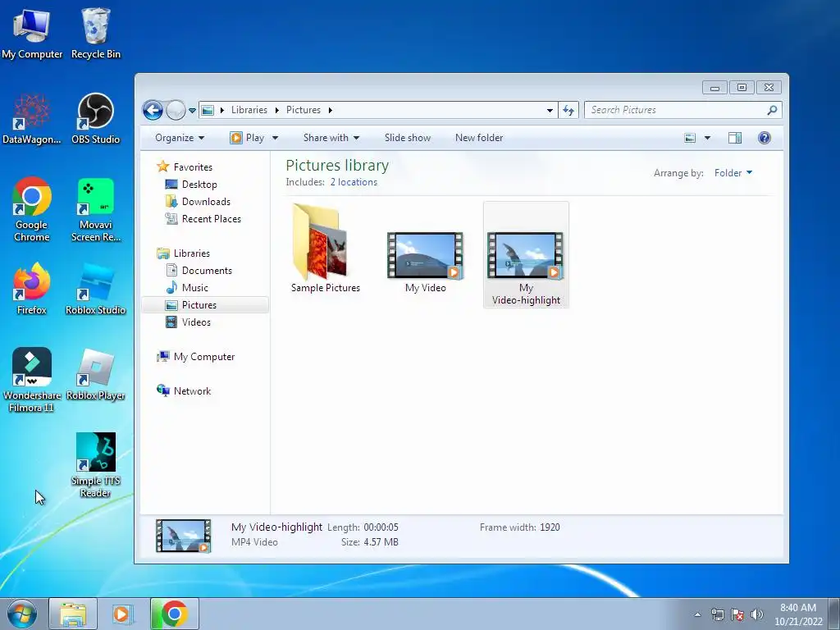Open the Windows Start menu

[21, 614]
